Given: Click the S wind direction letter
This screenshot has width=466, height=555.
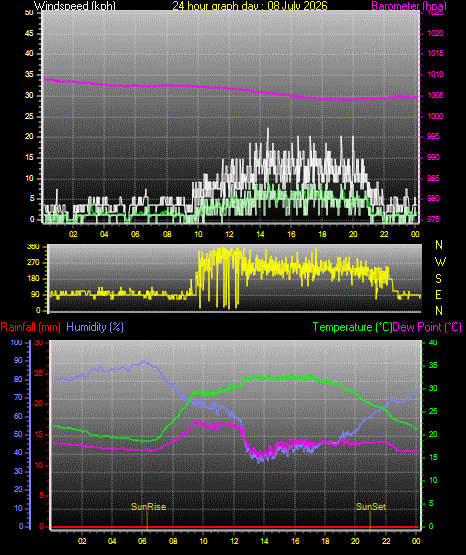Looking at the screenshot, I should pos(438,279).
